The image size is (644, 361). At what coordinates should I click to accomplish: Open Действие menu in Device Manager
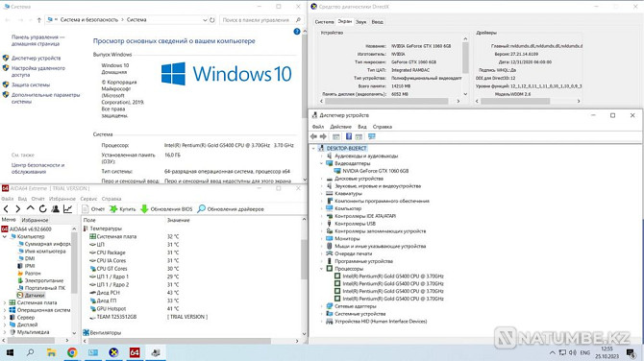(x=341, y=127)
